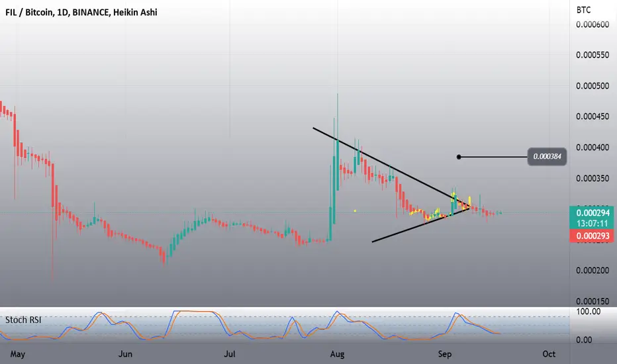Screen dimensions: 617x364
Task: Click the Stoch RSI indicator label
Action: pyautogui.click(x=23, y=320)
